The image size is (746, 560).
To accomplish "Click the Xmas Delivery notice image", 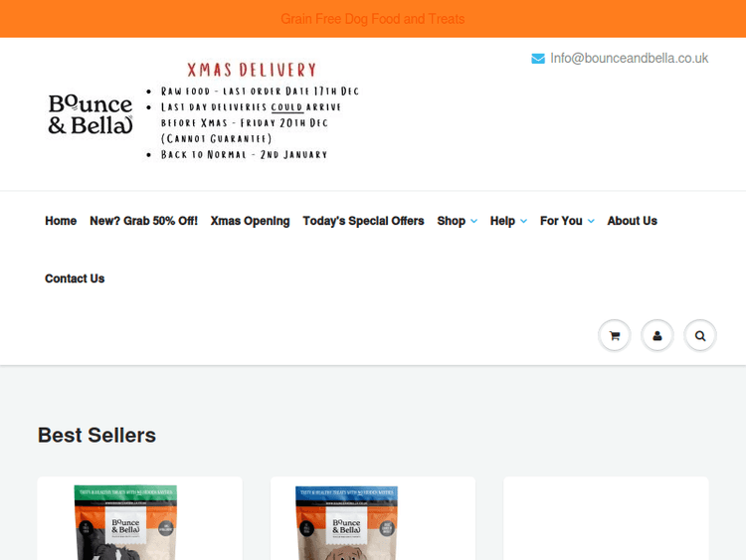I will (252, 110).
